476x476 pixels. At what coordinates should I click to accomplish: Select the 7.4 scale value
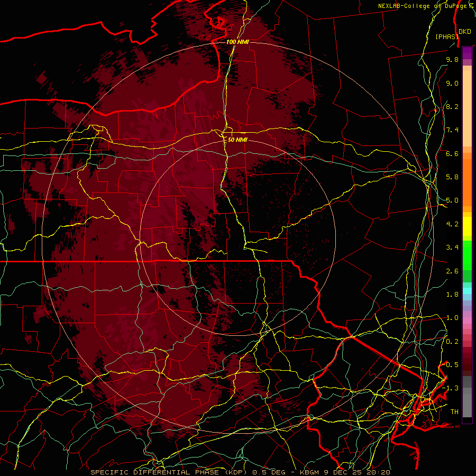pos(452,130)
